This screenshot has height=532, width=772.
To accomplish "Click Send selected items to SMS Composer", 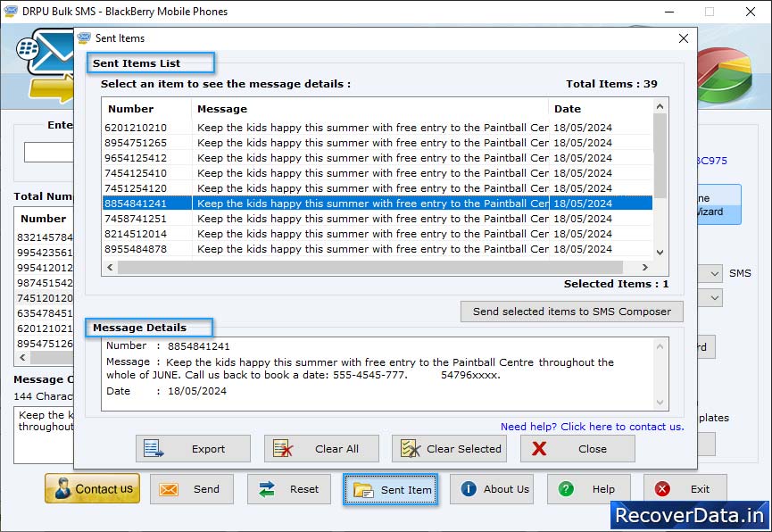I will (x=571, y=312).
